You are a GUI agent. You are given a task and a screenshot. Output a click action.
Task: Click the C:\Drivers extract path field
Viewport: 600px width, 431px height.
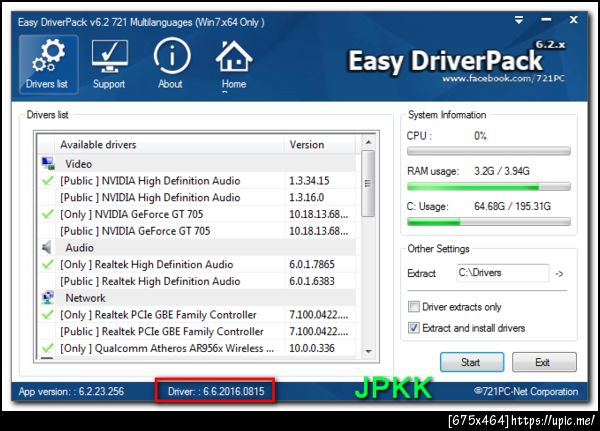point(502,273)
